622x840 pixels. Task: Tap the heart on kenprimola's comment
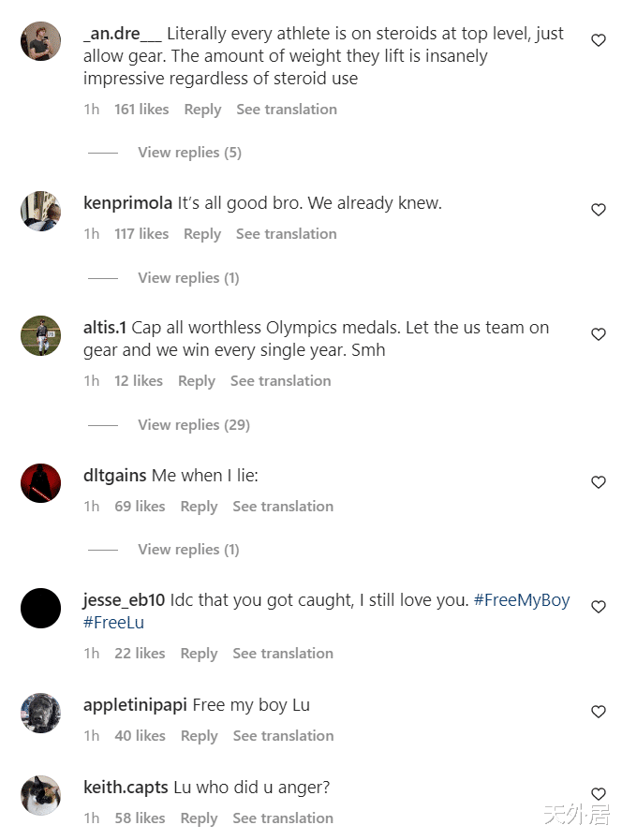click(x=599, y=210)
